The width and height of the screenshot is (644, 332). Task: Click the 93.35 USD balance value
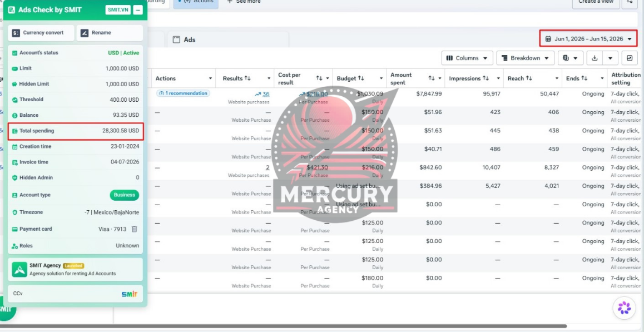pyautogui.click(x=126, y=116)
